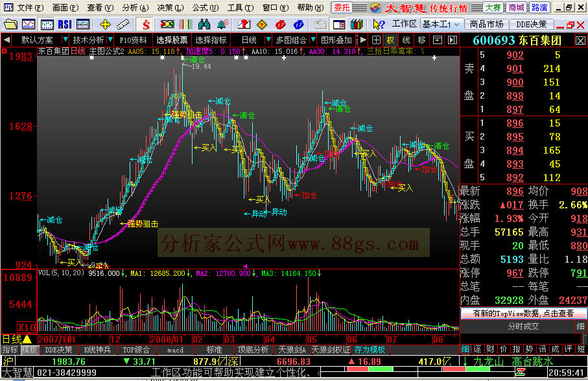Click the 大赛 button
This screenshot has height=381, width=588.
[492, 8]
